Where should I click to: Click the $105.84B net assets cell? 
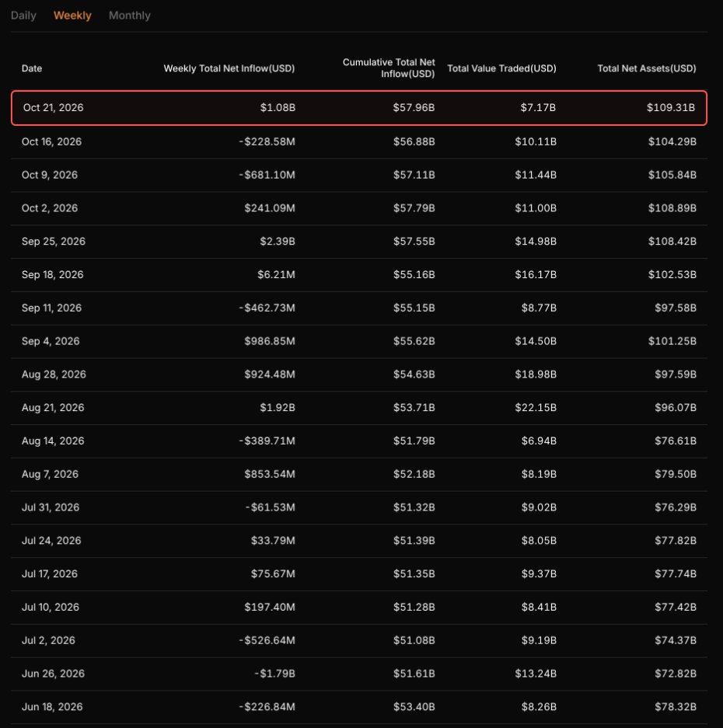click(x=672, y=175)
